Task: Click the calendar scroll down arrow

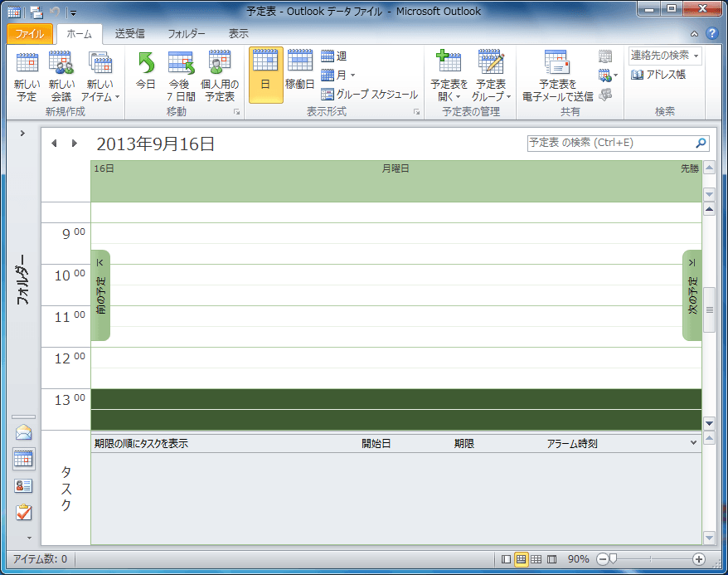Action: tap(709, 423)
